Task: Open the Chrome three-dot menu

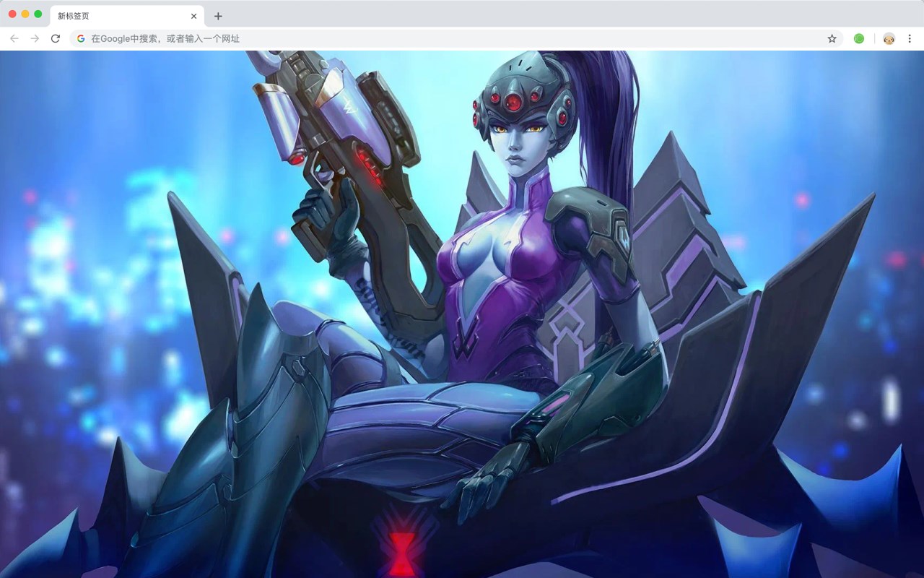Action: click(x=910, y=38)
